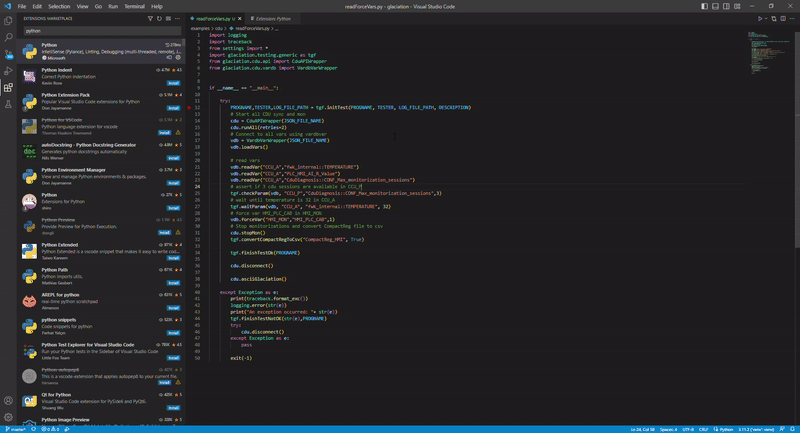
Task: Open the View menu
Action: pyautogui.click(x=82, y=7)
